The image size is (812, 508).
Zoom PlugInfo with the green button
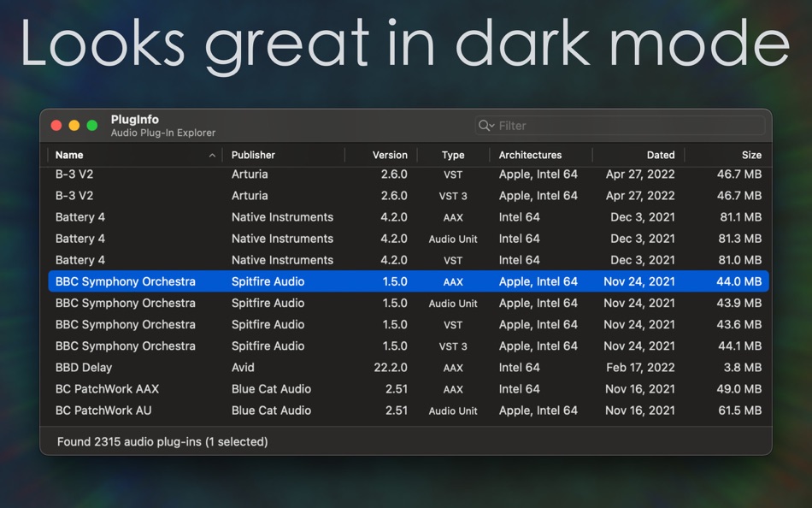click(92, 126)
